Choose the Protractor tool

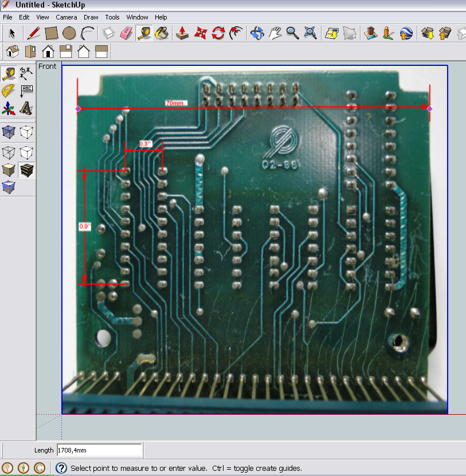point(9,91)
